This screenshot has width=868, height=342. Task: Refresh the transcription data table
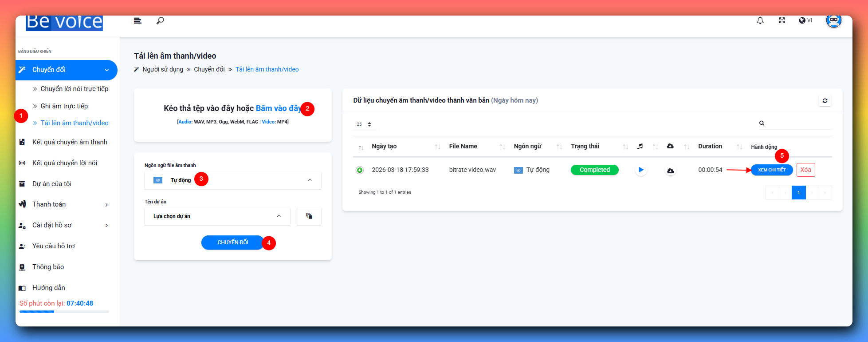tap(825, 101)
